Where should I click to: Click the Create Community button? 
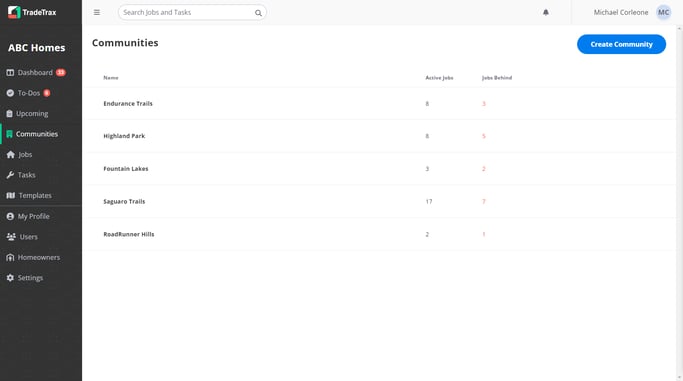click(621, 44)
